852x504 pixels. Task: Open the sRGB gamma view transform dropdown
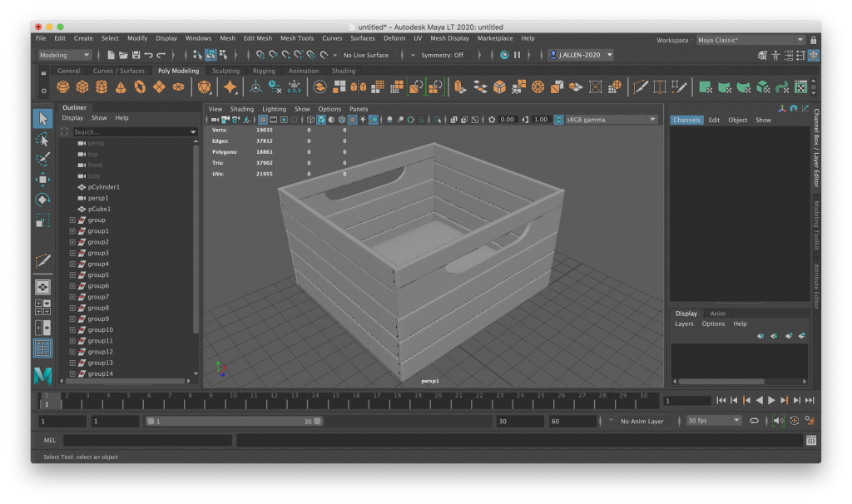[609, 120]
